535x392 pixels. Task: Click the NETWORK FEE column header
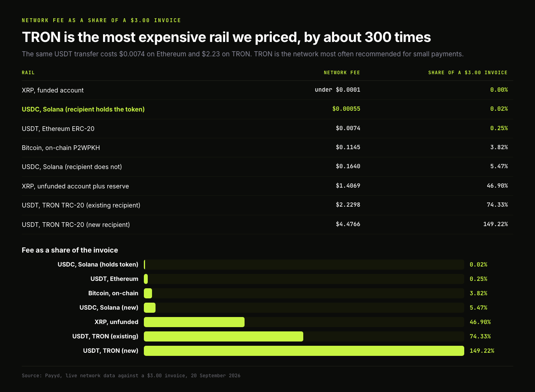[x=342, y=73]
